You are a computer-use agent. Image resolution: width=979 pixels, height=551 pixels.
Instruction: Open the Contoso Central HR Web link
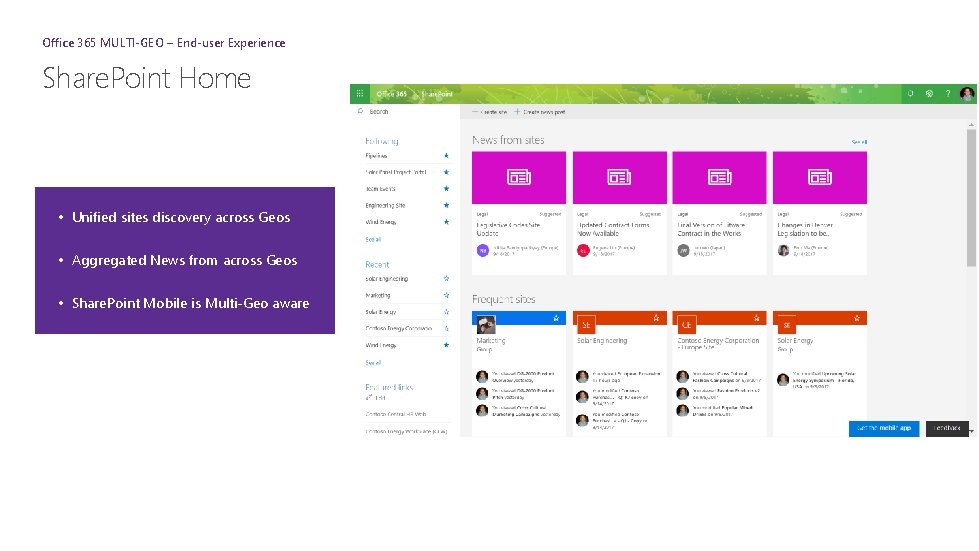(396, 414)
